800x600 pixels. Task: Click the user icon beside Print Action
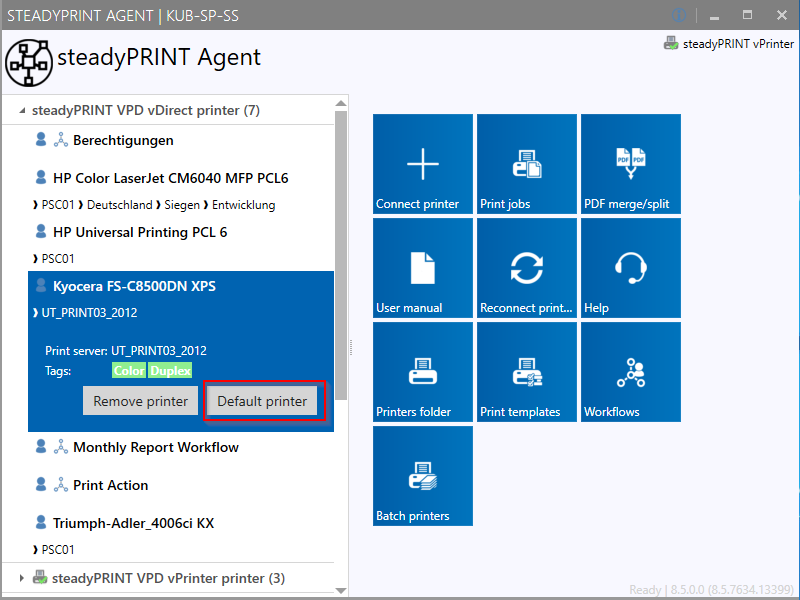coord(41,484)
